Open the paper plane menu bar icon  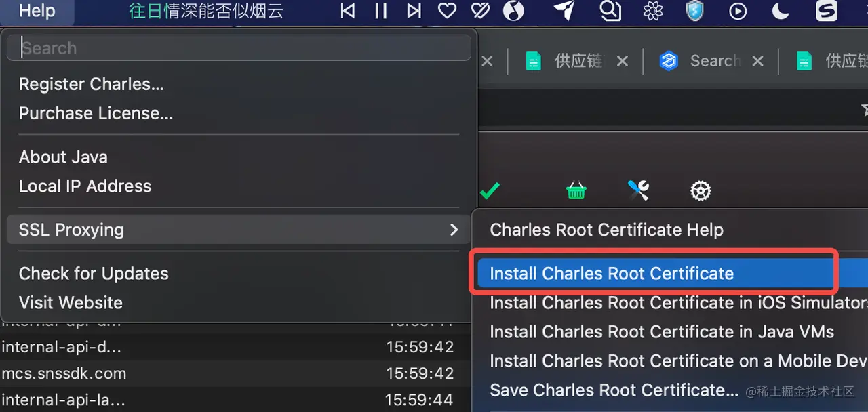[564, 10]
